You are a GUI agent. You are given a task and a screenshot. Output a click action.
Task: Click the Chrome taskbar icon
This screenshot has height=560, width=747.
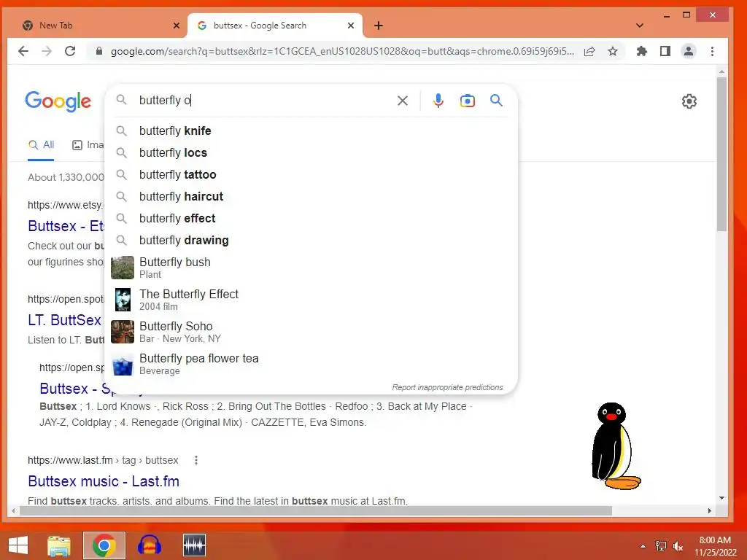[104, 545]
